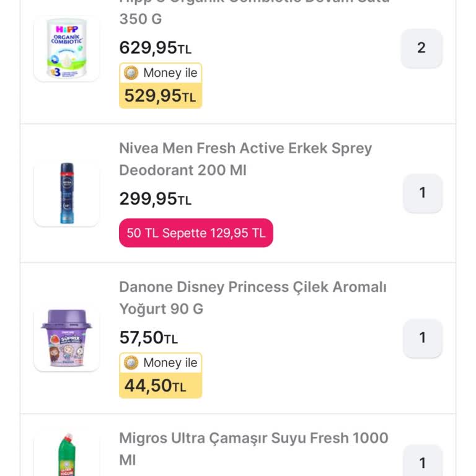Click the pink 50 TL Sepette 129,95 TL badge
Image resolution: width=476 pixels, height=476 pixels.
coord(196,233)
